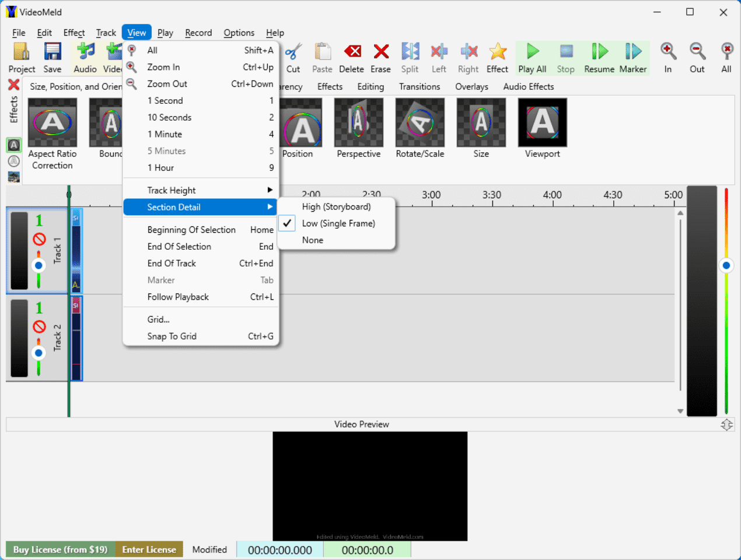The image size is (741, 560).
Task: Adjust Track 1 volume slider
Action: [39, 266]
